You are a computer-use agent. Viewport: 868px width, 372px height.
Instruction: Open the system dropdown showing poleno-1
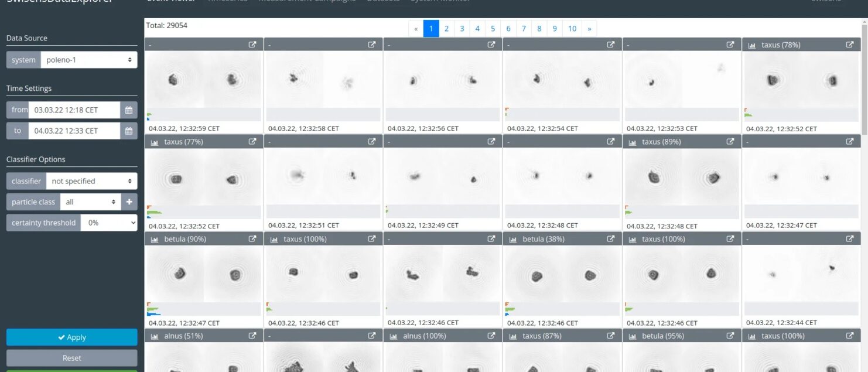[x=89, y=60]
